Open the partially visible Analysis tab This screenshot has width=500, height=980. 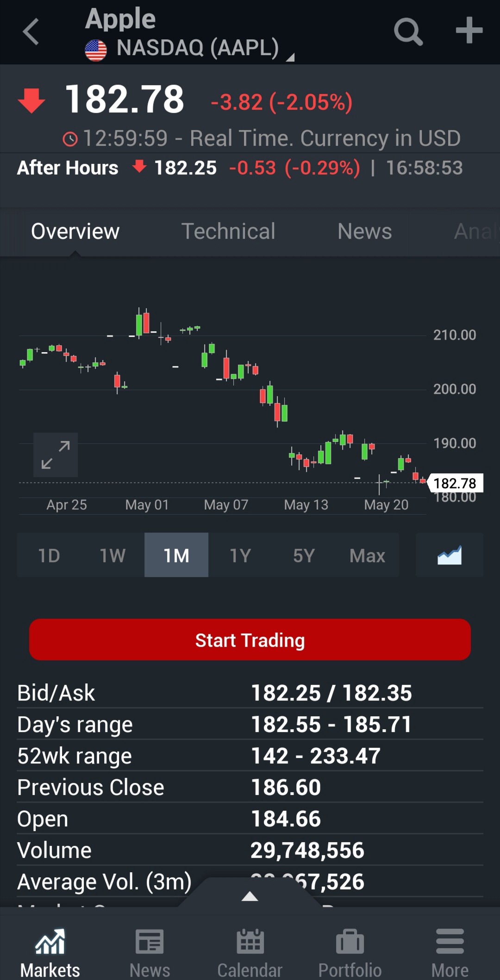pos(475,231)
